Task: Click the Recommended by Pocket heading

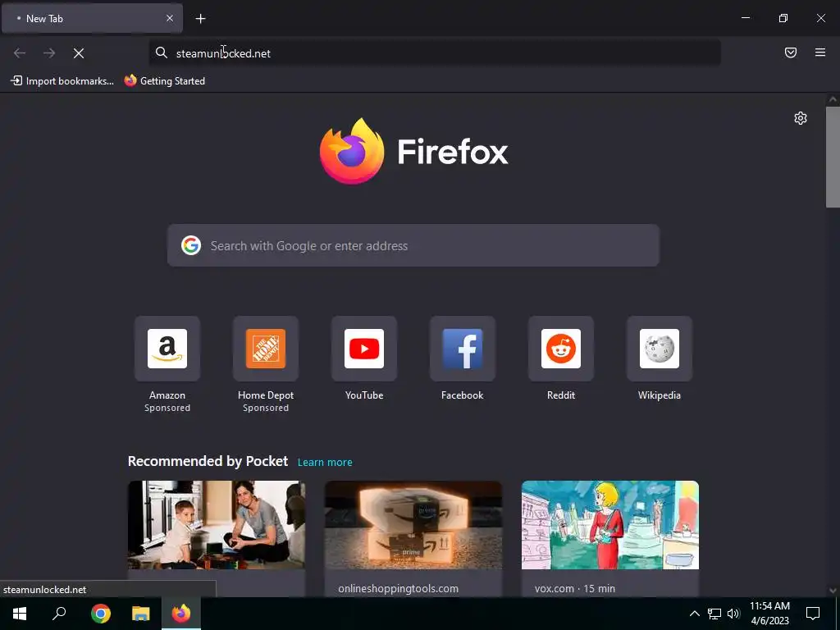Action: (x=208, y=461)
